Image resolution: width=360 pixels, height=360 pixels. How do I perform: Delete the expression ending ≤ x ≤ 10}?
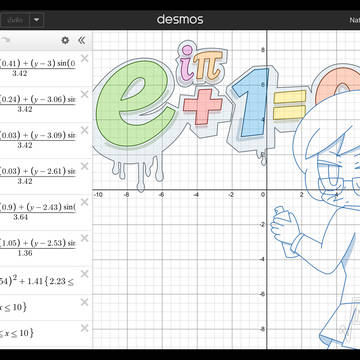85,328
